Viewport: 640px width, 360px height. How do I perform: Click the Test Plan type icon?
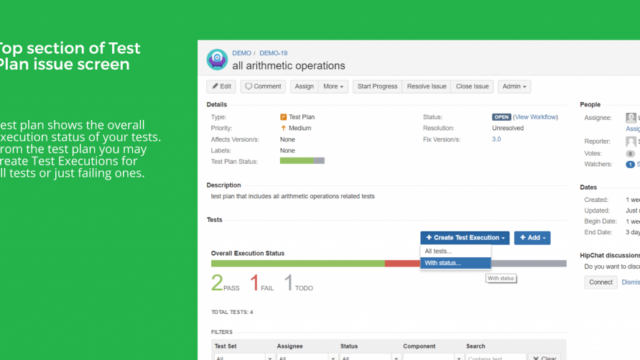point(283,117)
